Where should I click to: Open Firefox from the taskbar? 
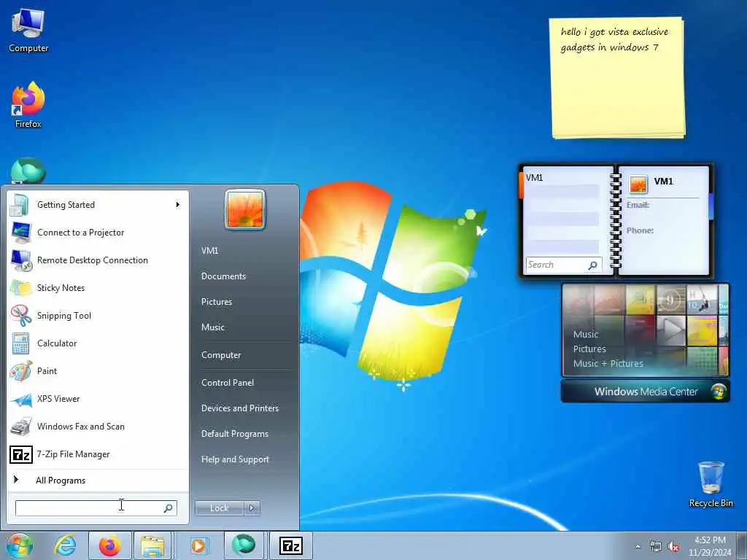point(109,545)
